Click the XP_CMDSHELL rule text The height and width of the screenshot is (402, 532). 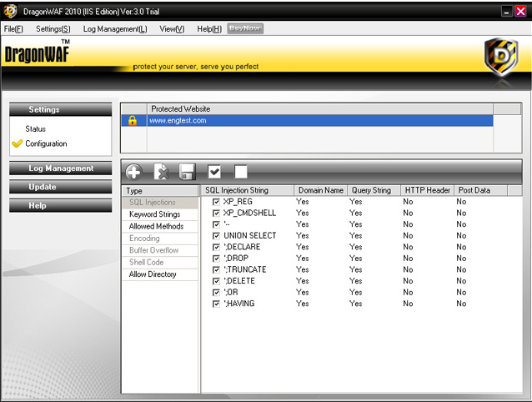coord(249,213)
